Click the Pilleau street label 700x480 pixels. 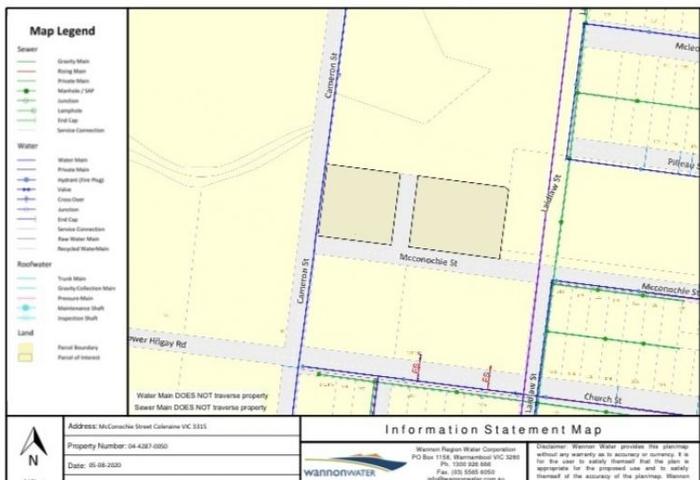coord(683,163)
